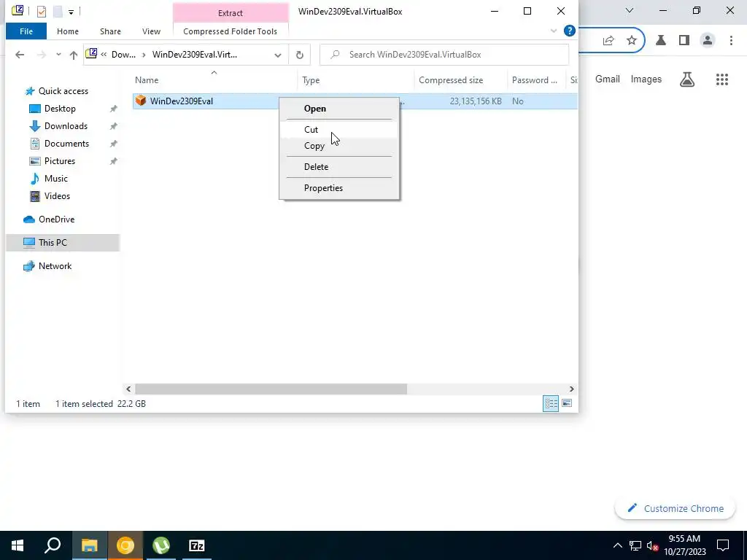Click the Chrome share page icon
The image size is (747, 560).
pyautogui.click(x=608, y=41)
